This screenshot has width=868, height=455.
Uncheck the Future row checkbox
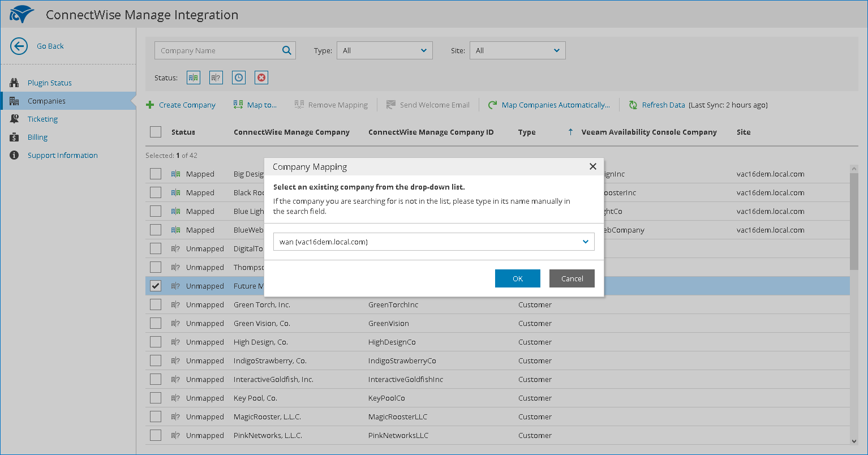click(156, 286)
